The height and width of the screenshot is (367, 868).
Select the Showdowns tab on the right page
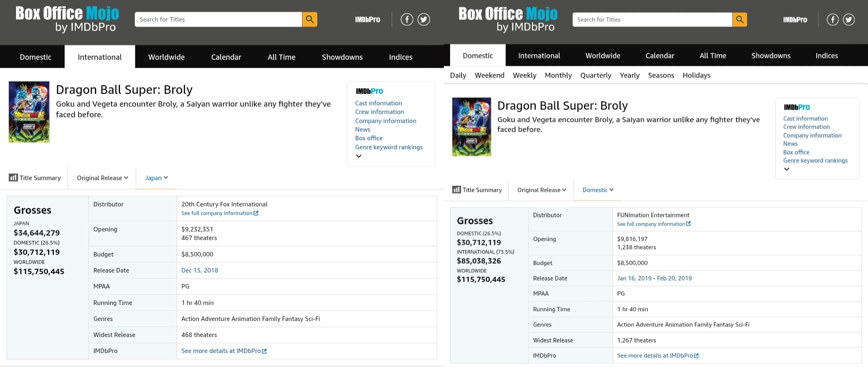[x=771, y=55]
